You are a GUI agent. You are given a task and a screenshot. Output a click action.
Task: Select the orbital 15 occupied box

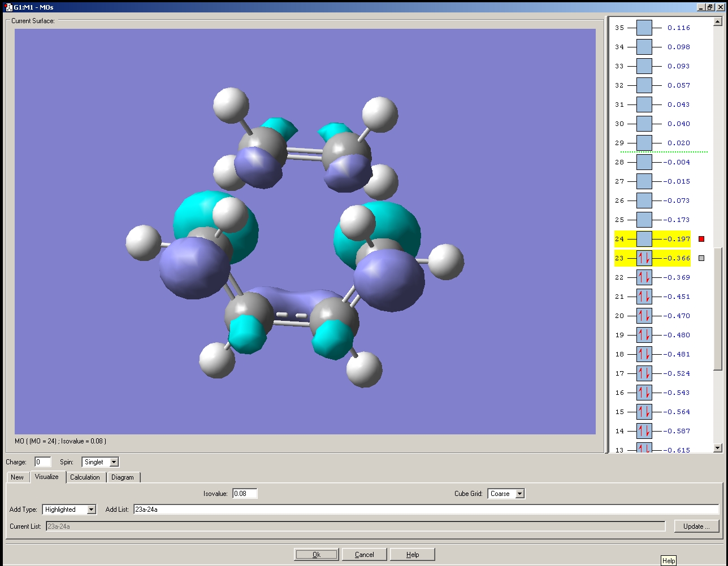644,412
